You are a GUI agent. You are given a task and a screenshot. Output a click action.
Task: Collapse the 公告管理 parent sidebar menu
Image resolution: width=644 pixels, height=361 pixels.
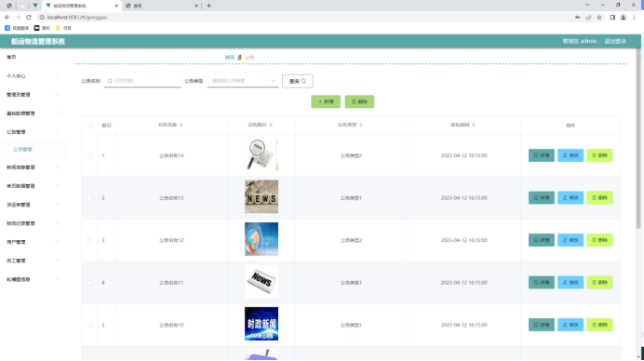pos(33,132)
